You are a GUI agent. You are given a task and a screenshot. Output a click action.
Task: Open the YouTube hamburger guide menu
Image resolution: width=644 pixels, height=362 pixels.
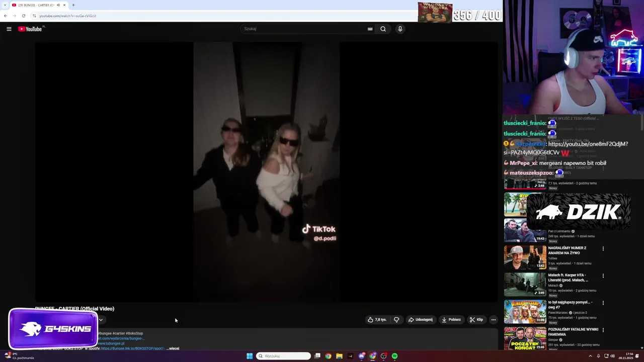coord(9,29)
